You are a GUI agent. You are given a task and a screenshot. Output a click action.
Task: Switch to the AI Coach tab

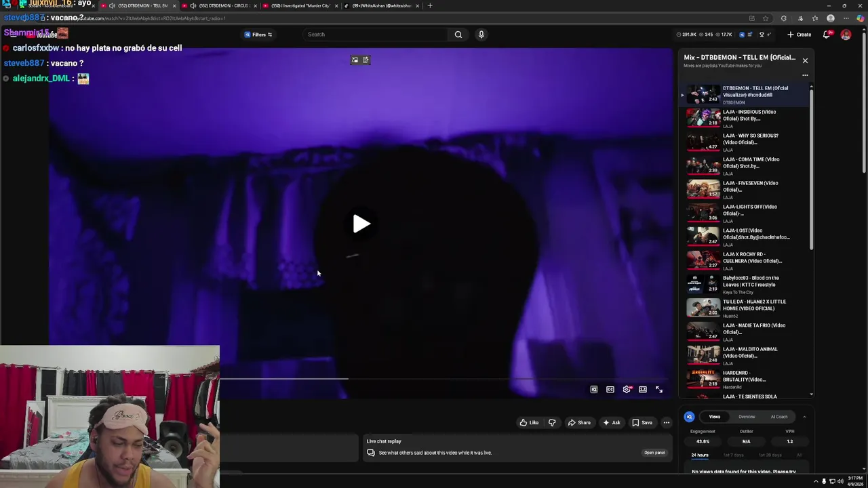(x=779, y=417)
